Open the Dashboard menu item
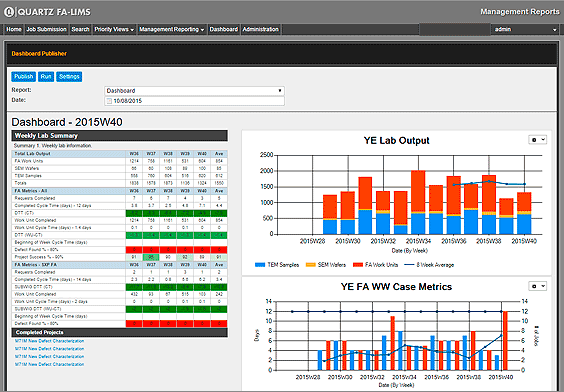Screen dimensions: 564x392 (224, 29)
